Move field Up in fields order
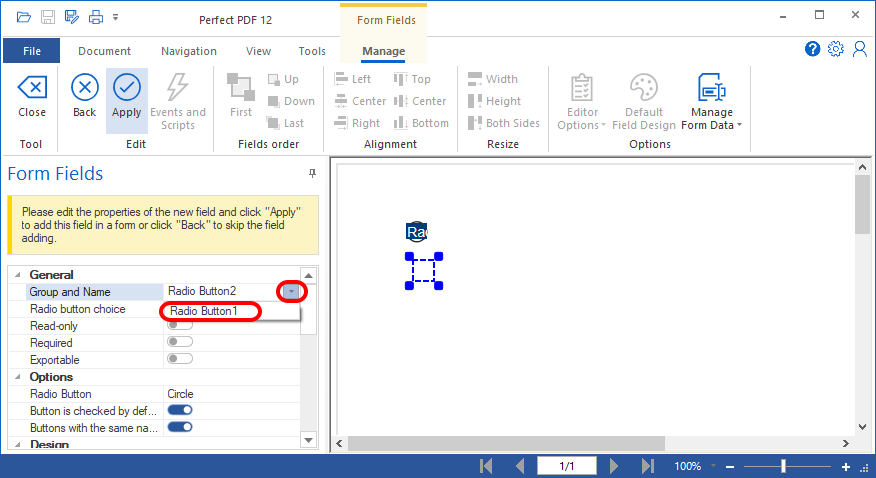The width and height of the screenshot is (876, 478). 283,79
